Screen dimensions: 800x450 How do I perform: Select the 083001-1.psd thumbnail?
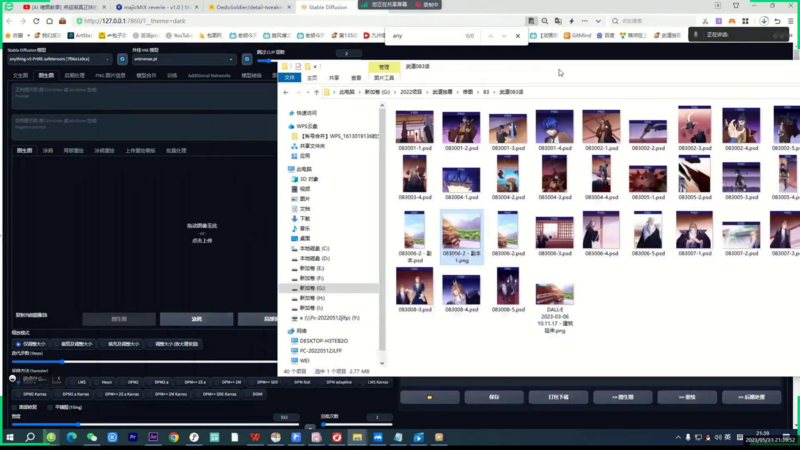(414, 132)
